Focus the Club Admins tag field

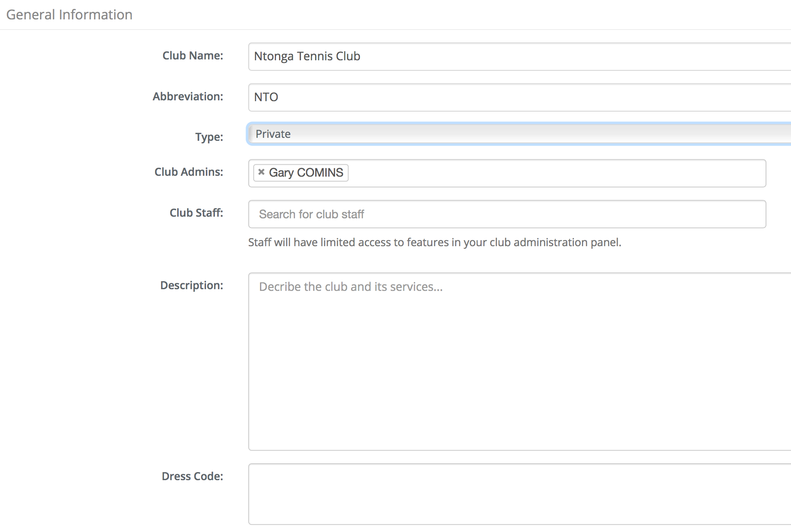point(507,173)
